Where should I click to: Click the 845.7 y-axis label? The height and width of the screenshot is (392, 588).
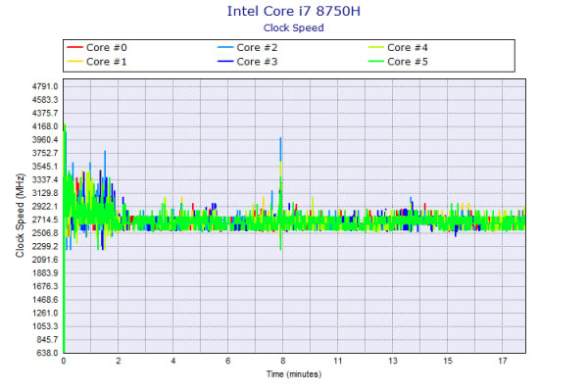(x=46, y=340)
